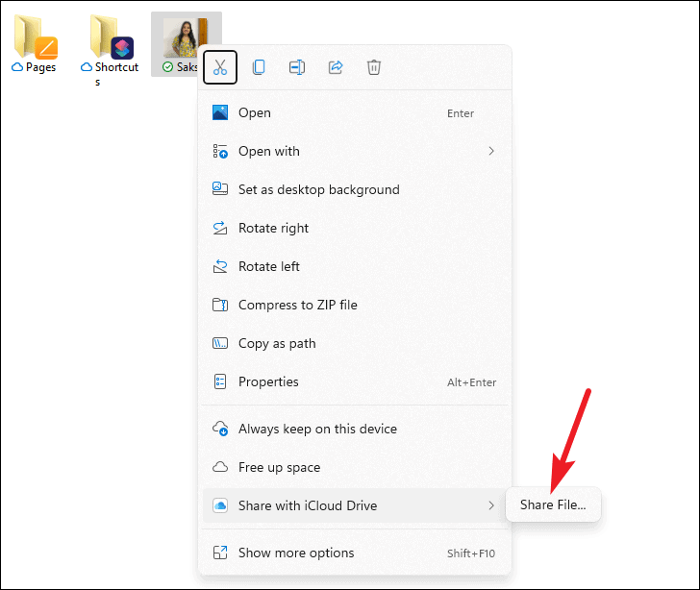
Task: Click the Rotate left icon
Action: tap(220, 266)
